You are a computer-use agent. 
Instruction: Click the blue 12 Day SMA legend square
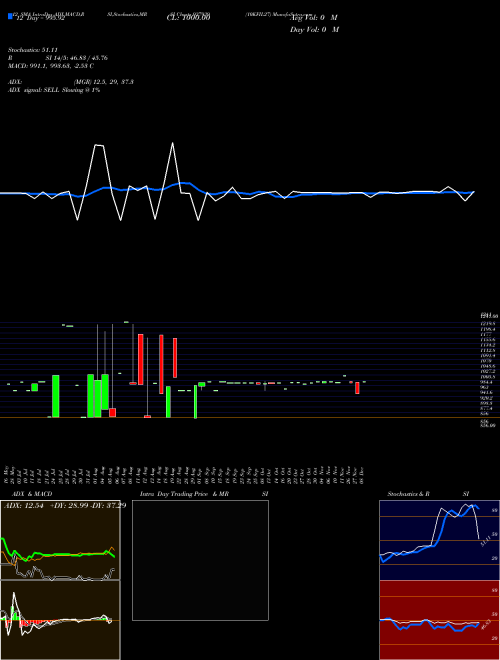(x=10, y=17)
